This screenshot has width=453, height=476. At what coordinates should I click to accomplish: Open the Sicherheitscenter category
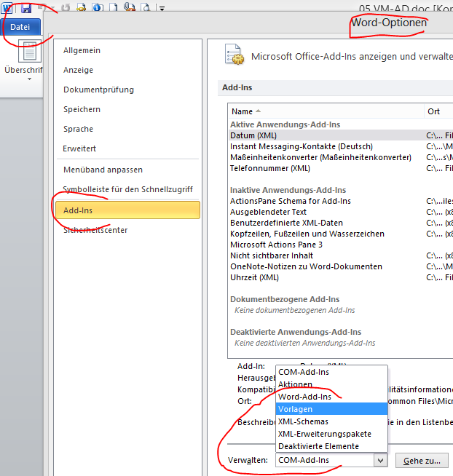tap(95, 230)
